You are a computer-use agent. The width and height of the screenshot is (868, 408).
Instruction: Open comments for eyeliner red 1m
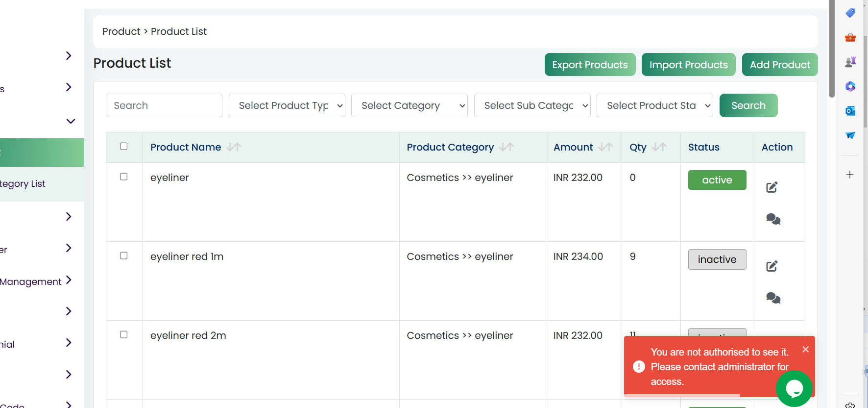click(x=773, y=298)
